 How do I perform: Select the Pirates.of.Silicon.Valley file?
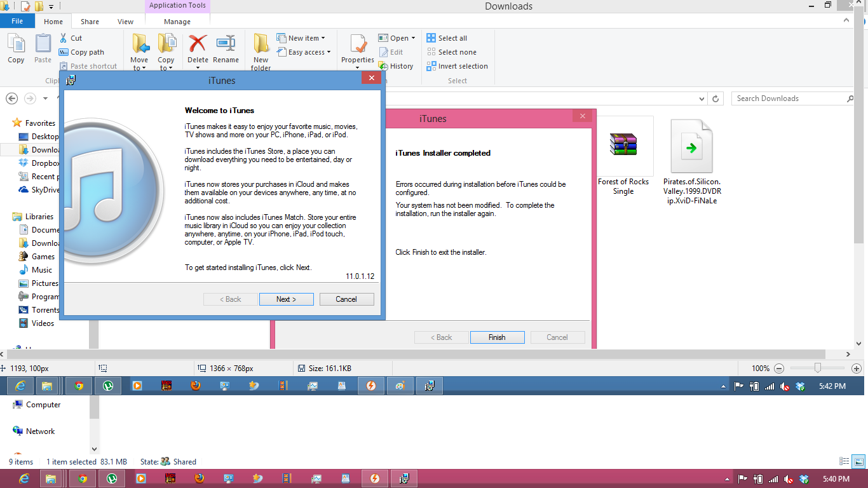click(692, 162)
